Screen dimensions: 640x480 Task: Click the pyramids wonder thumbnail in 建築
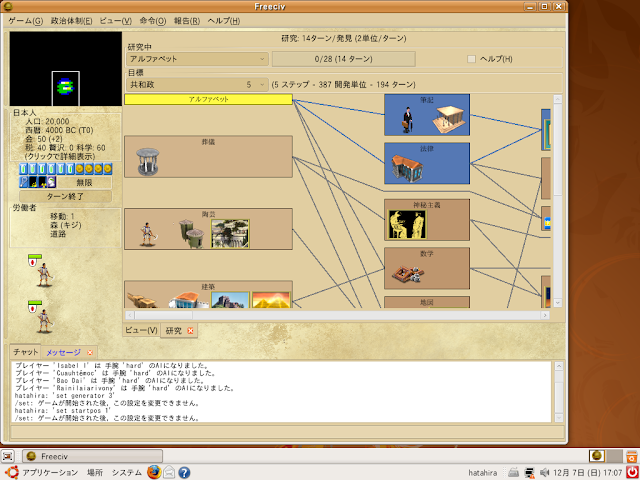pos(271,300)
